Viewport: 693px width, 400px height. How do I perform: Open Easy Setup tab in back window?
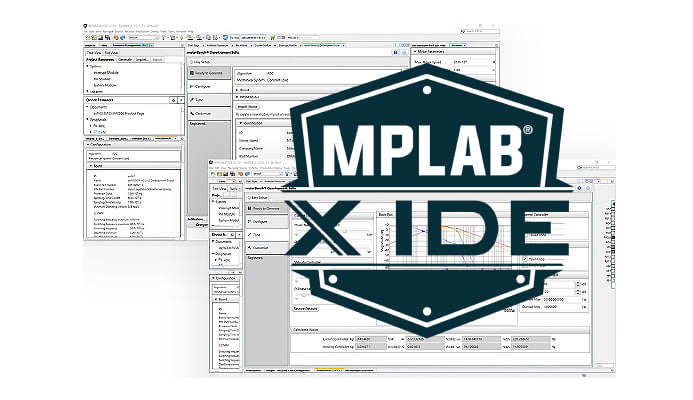click(202, 62)
